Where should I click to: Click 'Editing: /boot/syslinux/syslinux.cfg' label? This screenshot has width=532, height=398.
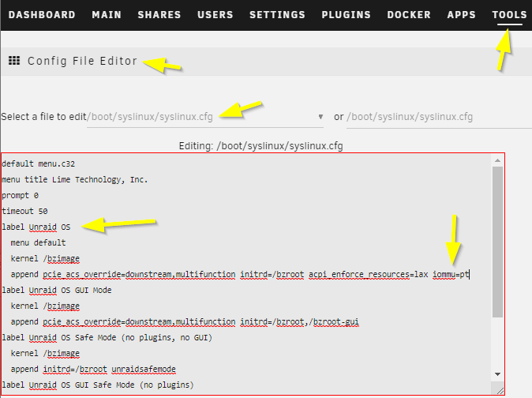coord(261,146)
